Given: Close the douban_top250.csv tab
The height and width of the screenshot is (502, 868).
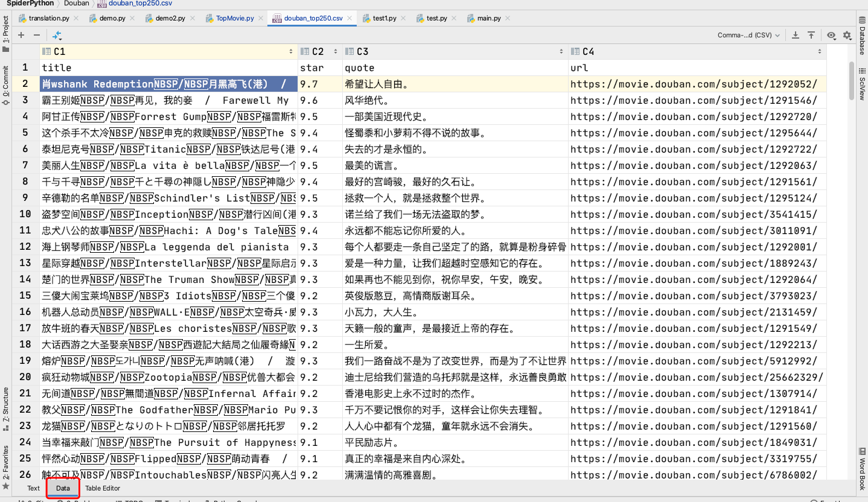Looking at the screenshot, I should pos(349,19).
